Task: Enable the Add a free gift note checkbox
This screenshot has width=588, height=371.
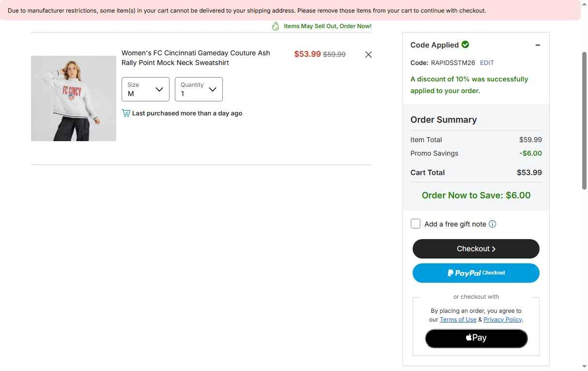Action: coord(416,224)
